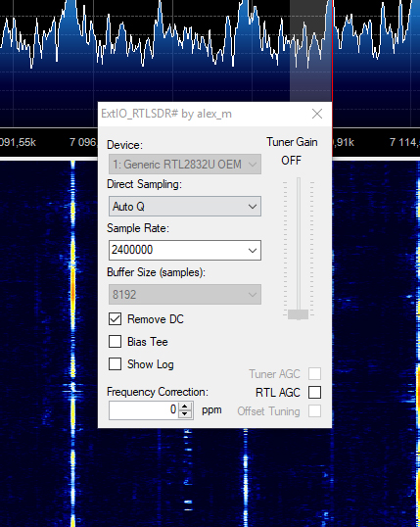Decrease frequency correction with down arrow
Viewport: 420px width, 527px height.
(185, 414)
